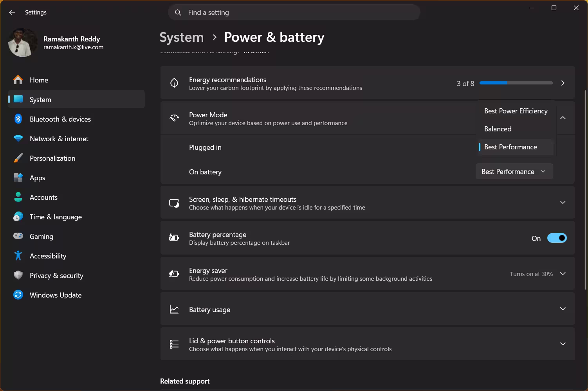
Task: Click Related support heading
Action: coord(185,381)
